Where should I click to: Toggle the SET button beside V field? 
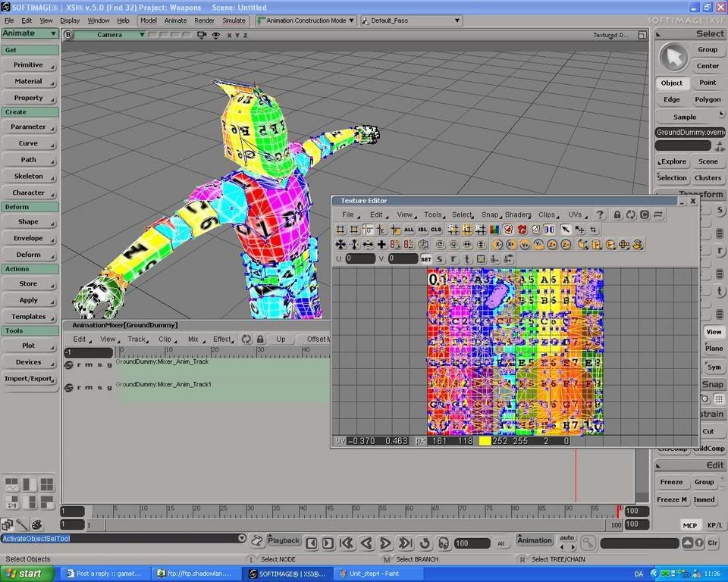pos(426,259)
